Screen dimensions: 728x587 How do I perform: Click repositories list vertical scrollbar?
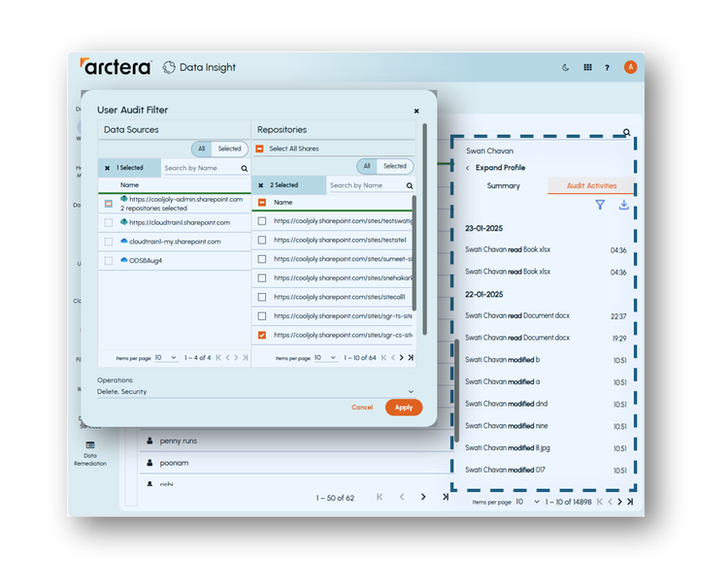point(414,253)
